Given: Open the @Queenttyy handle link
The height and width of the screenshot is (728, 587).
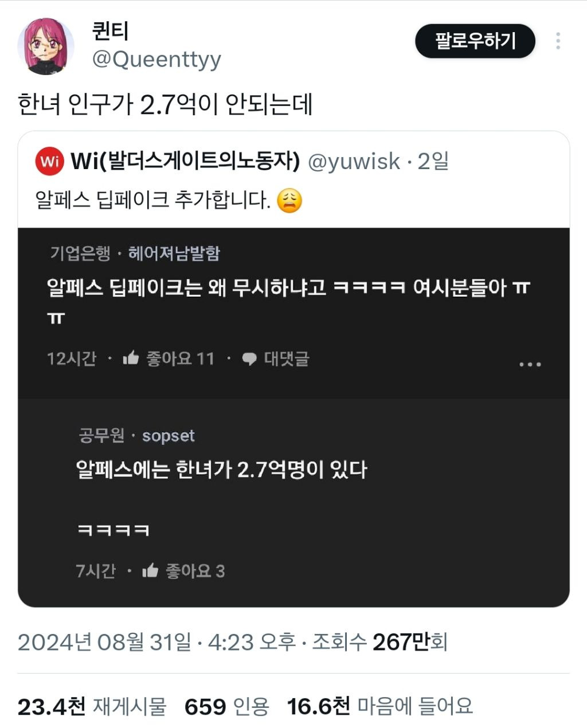Looking at the screenshot, I should pos(156,59).
